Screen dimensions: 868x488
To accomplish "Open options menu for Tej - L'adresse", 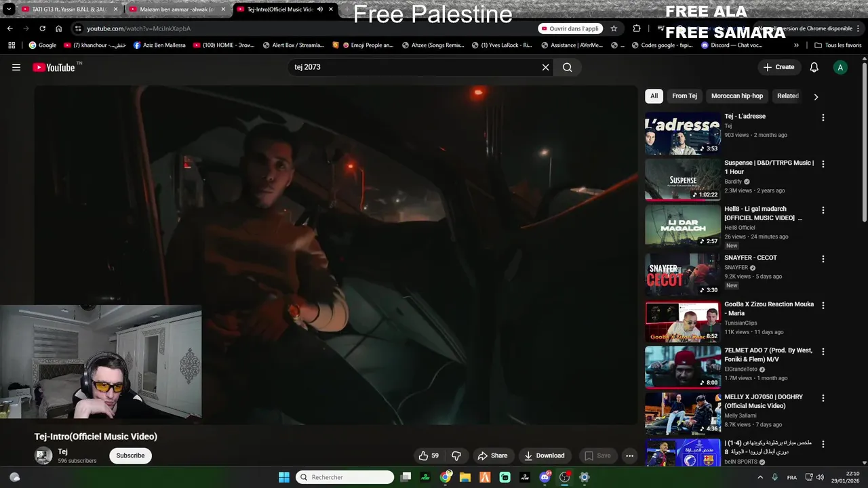I will point(823,117).
